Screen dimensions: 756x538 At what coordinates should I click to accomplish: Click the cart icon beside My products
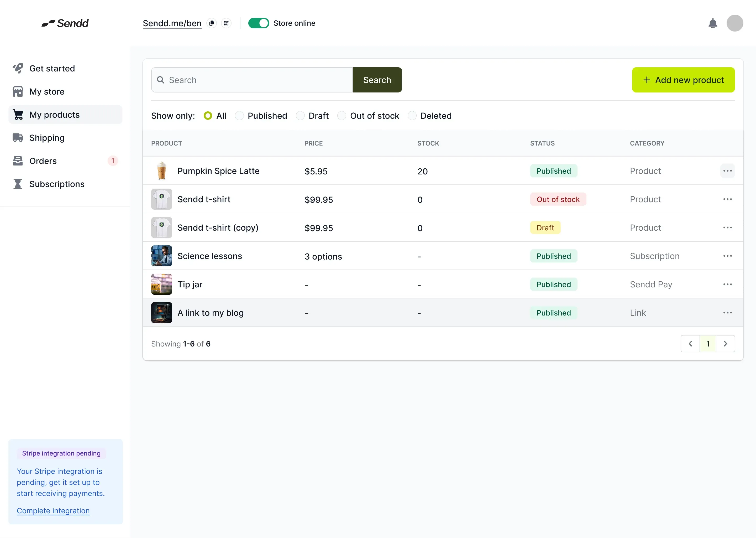click(18, 115)
